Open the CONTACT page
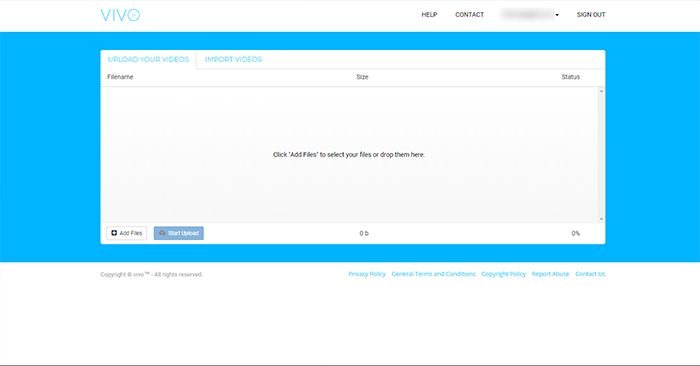700x366 pixels. pyautogui.click(x=470, y=15)
